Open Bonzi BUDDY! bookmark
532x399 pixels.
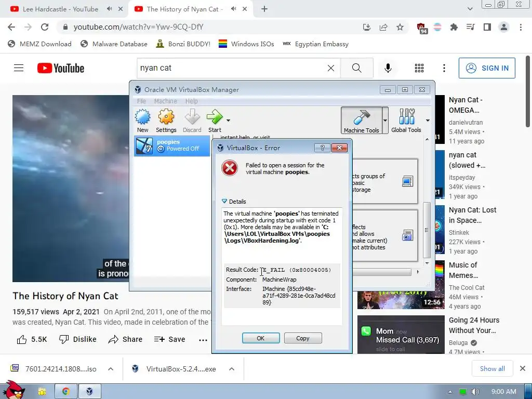[183, 44]
